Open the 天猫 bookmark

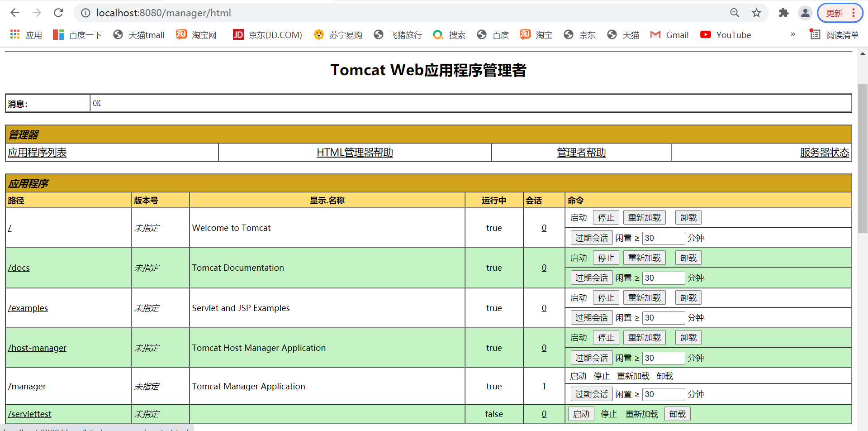(x=623, y=35)
